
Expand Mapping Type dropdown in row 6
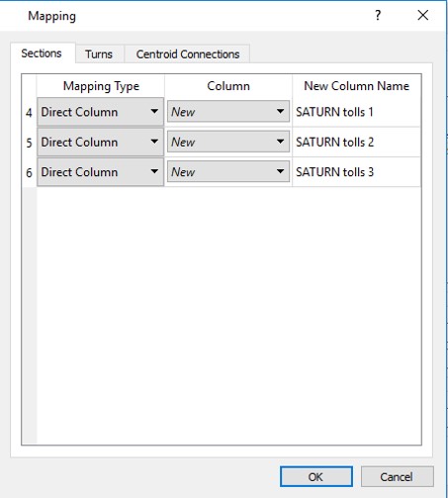100,172
